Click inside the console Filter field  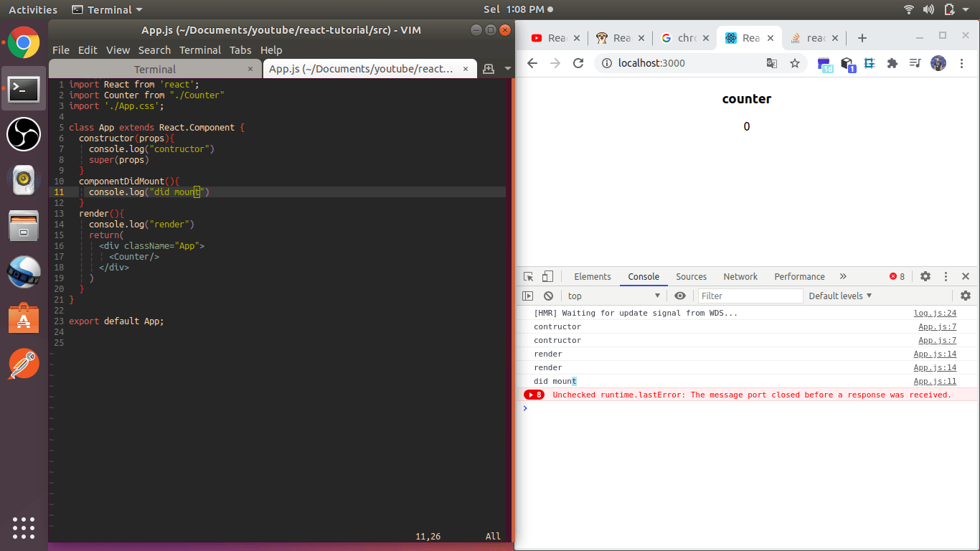[x=750, y=296]
